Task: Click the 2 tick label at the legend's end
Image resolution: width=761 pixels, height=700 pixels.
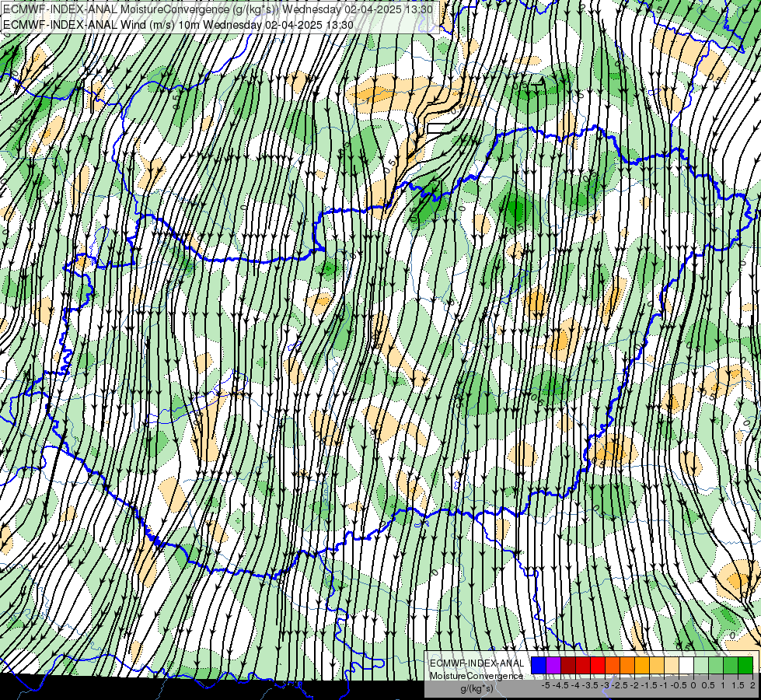Action: [x=752, y=685]
